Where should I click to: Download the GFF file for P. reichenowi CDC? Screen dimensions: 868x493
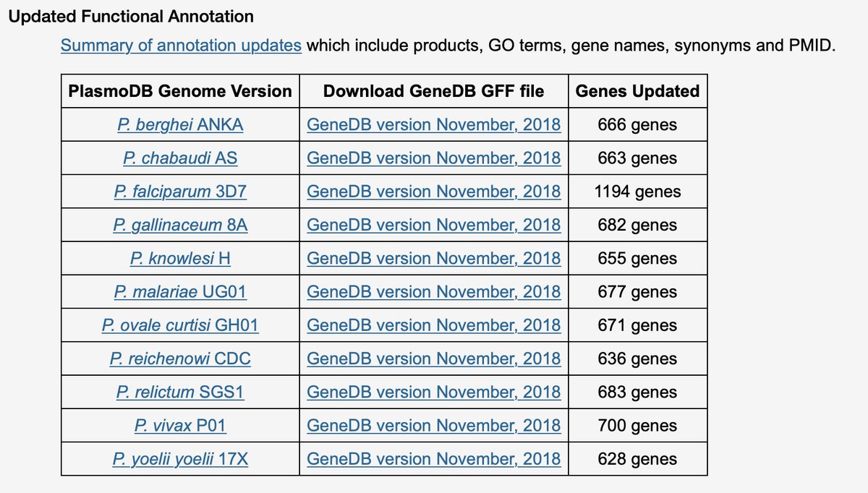click(x=434, y=358)
